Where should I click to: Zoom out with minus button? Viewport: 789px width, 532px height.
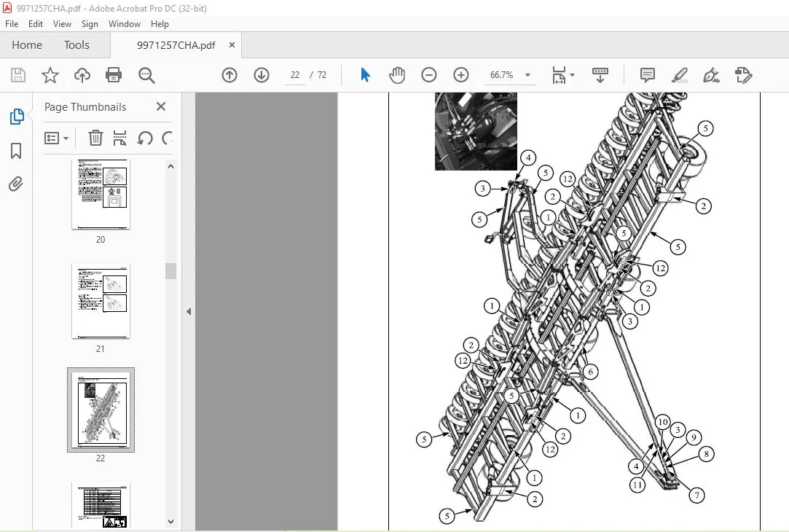coord(428,75)
